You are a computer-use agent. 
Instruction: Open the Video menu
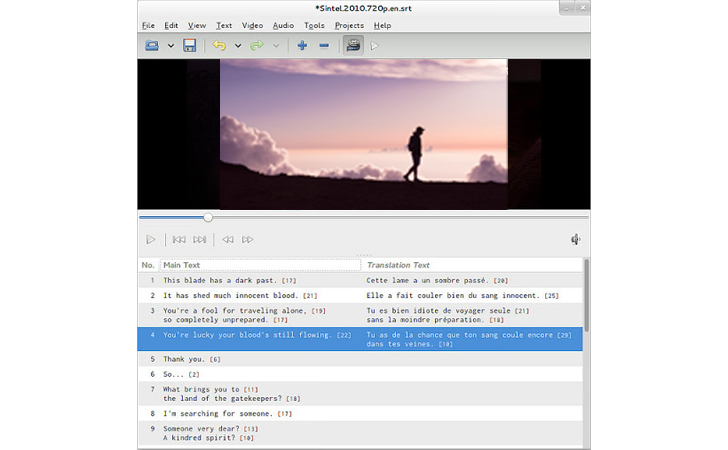tap(252, 26)
